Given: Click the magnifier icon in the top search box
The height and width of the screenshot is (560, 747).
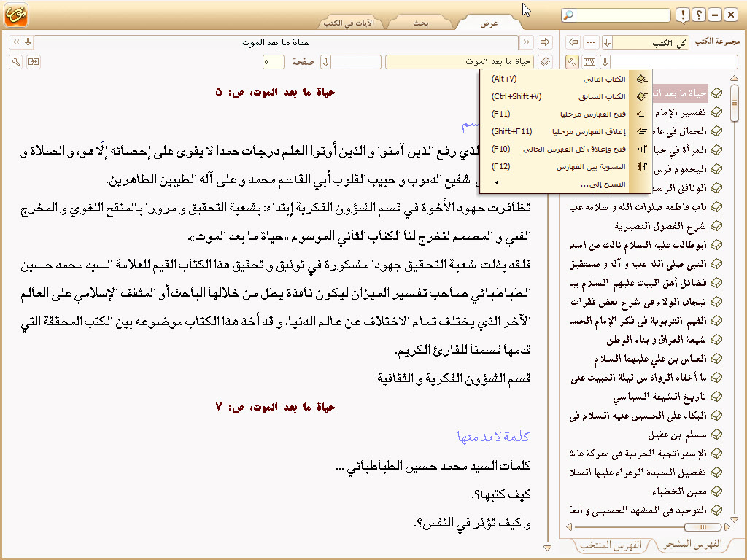Looking at the screenshot, I should click(568, 15).
